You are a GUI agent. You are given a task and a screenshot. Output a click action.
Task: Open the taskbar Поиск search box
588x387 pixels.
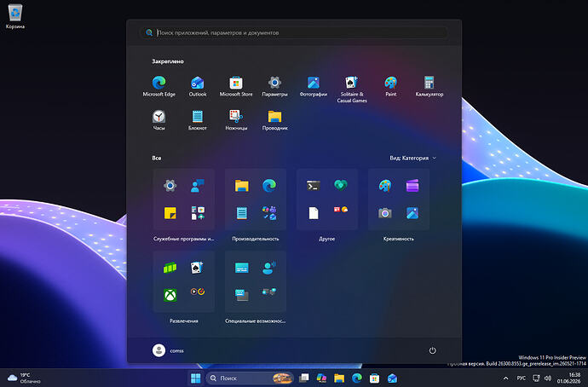coord(251,378)
